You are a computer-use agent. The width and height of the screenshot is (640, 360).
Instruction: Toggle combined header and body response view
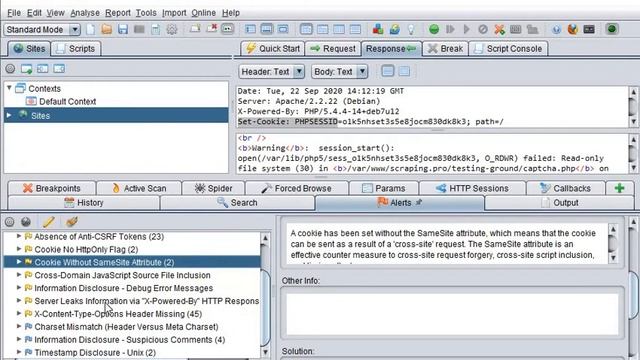click(x=404, y=71)
